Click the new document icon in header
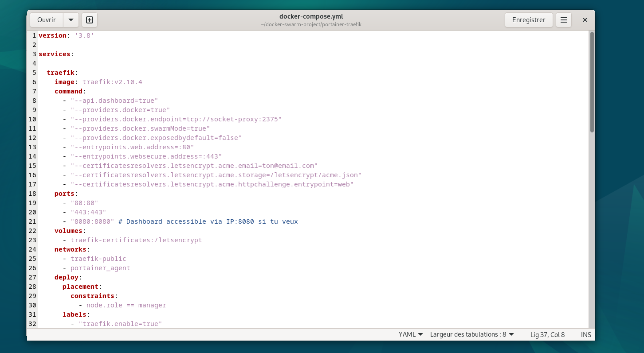Viewport: 644px width, 353px height. [90, 20]
